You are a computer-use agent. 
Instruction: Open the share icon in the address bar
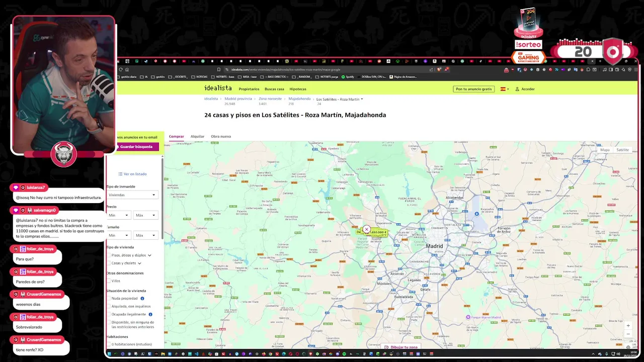point(432,69)
